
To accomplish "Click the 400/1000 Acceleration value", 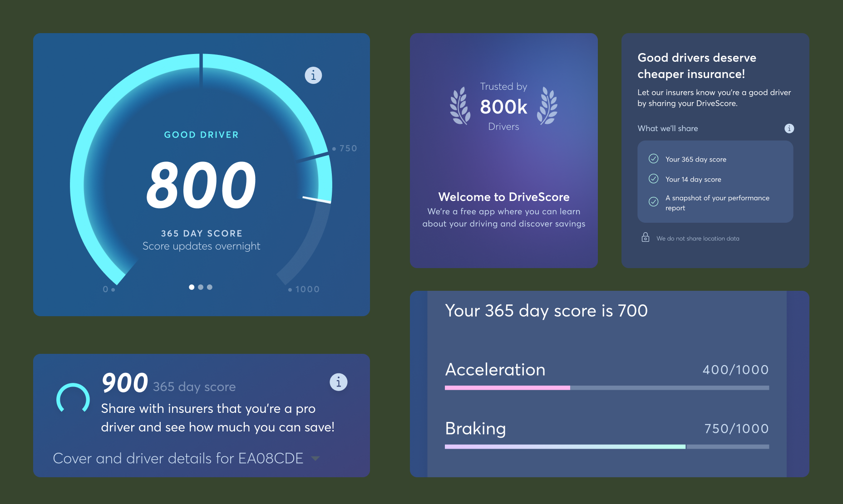I will [x=736, y=370].
